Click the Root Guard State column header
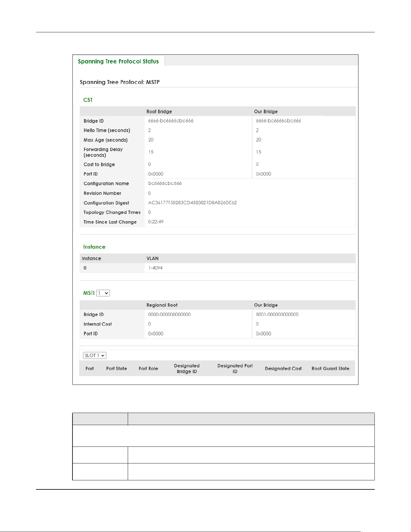 tap(330, 369)
